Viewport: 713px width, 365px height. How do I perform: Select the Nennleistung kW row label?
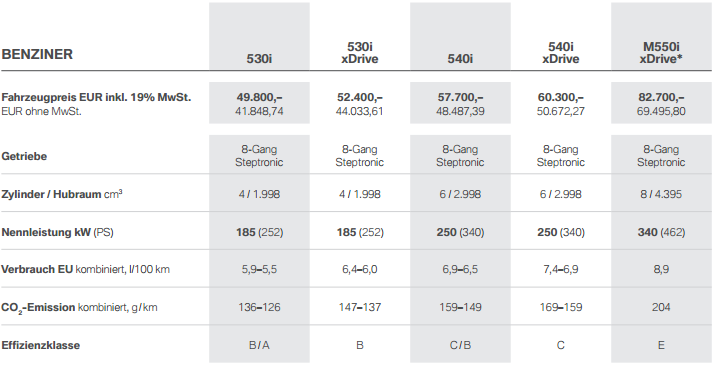pyautogui.click(x=58, y=232)
